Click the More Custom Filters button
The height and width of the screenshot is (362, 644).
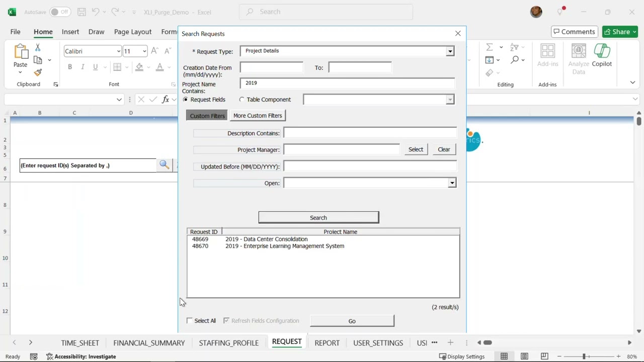coord(258,116)
